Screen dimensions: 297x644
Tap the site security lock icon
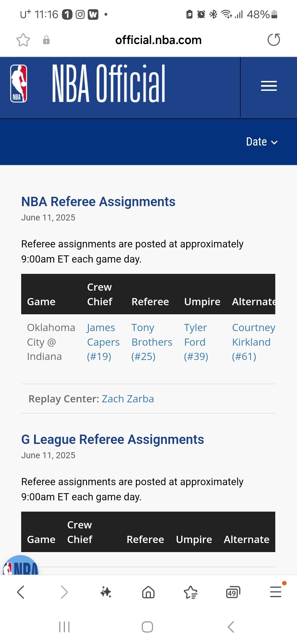(x=46, y=40)
